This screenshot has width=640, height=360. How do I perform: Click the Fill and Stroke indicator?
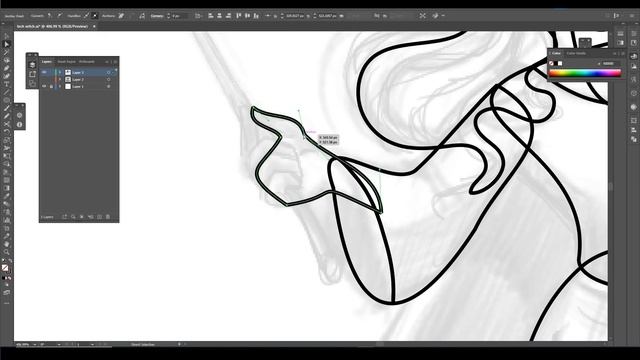[6, 268]
